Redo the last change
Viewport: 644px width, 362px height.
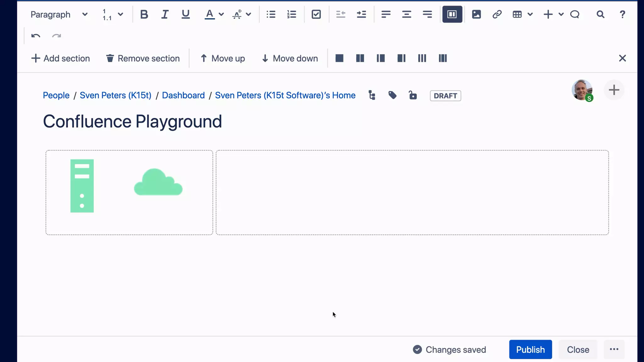tap(57, 36)
